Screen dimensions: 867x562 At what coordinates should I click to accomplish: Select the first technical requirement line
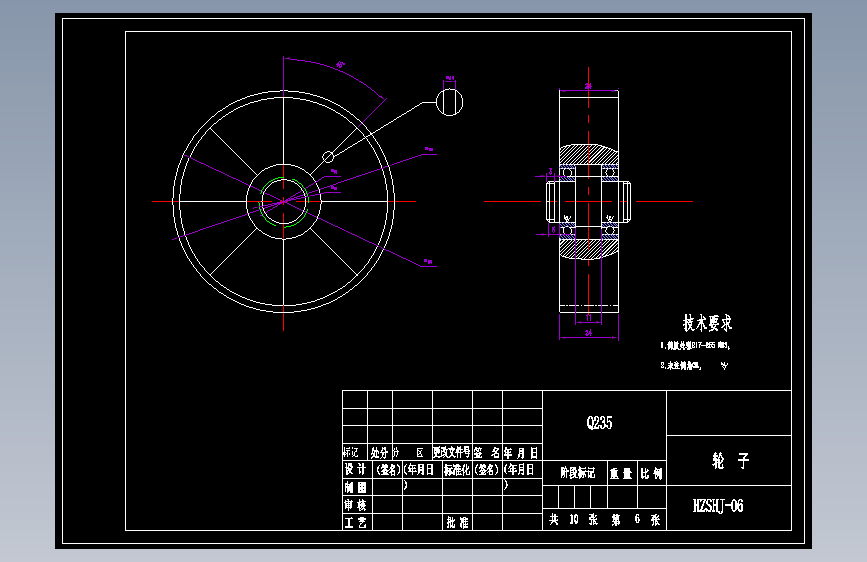(695, 346)
